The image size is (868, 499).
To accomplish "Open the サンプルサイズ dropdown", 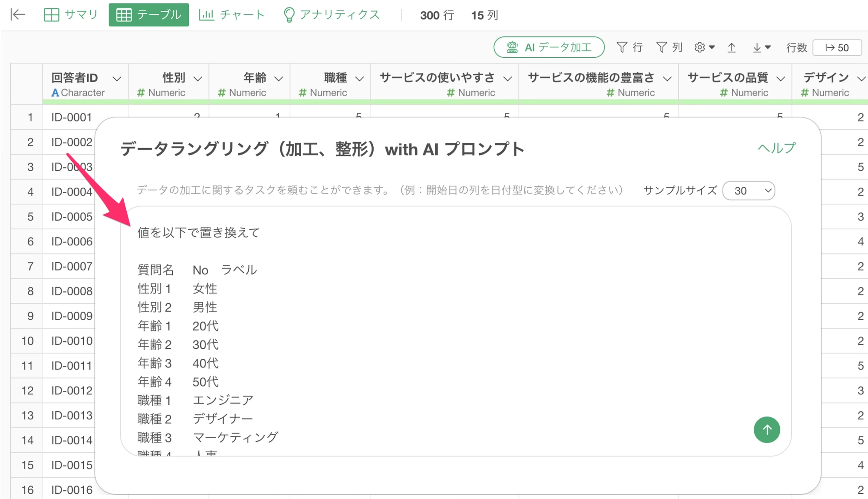I will coord(749,191).
